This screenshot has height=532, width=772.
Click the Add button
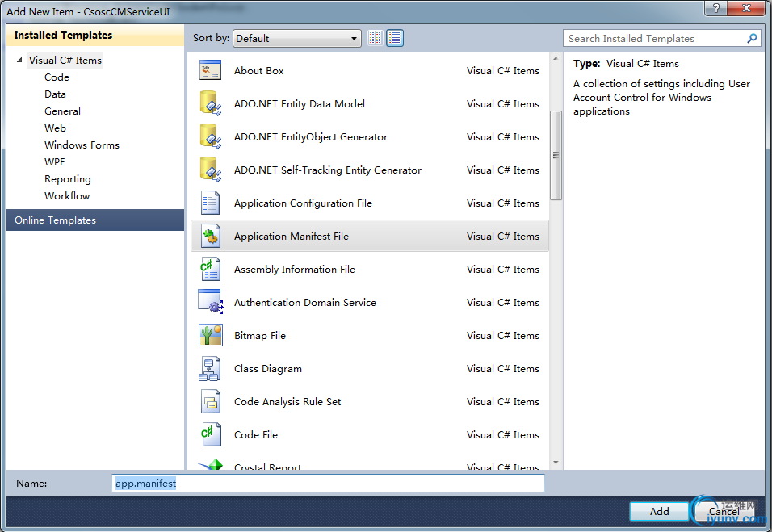(x=659, y=511)
